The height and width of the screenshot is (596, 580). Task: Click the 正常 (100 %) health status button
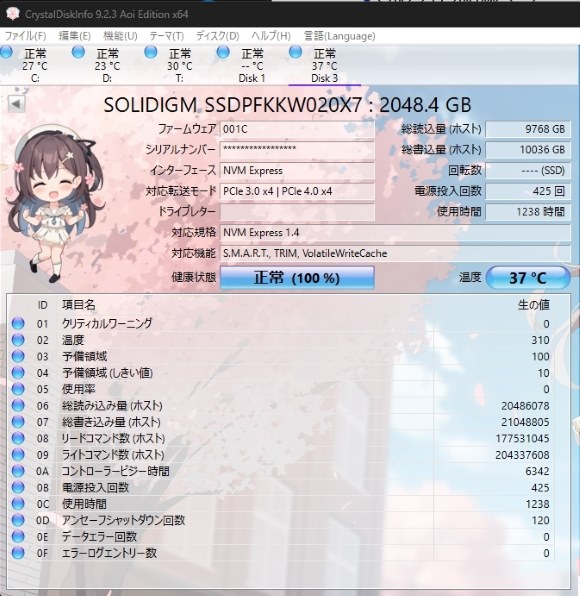tap(297, 278)
